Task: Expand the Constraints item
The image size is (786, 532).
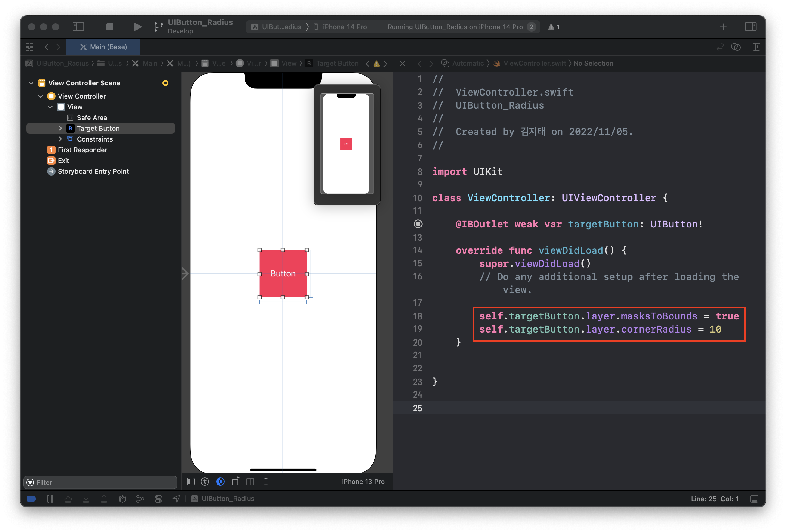Action: [60, 139]
